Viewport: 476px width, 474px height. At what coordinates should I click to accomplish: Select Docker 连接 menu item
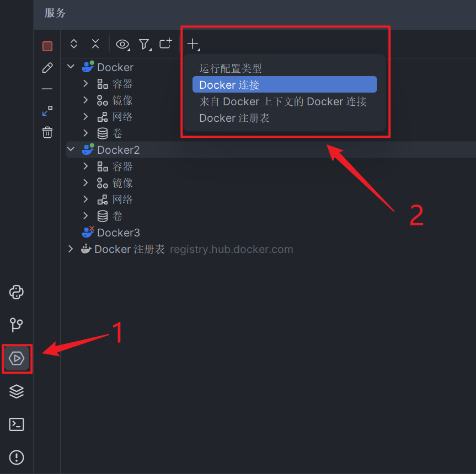[x=285, y=85]
